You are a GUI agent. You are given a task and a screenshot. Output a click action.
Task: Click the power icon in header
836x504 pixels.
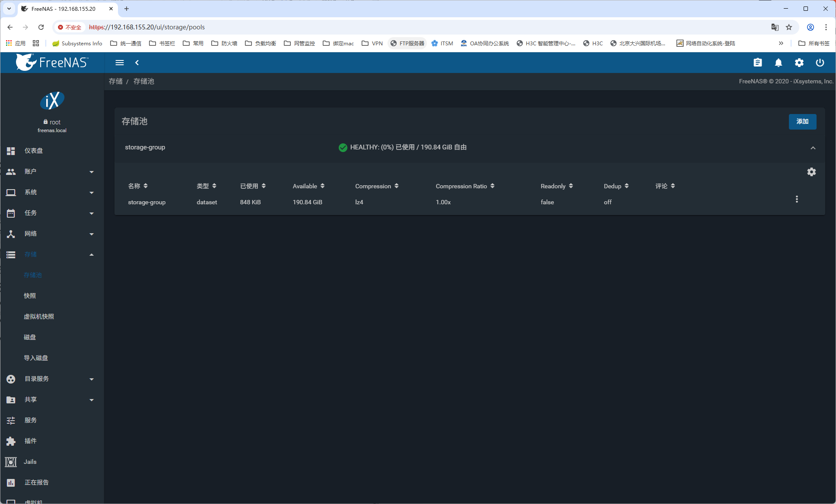pyautogui.click(x=820, y=63)
